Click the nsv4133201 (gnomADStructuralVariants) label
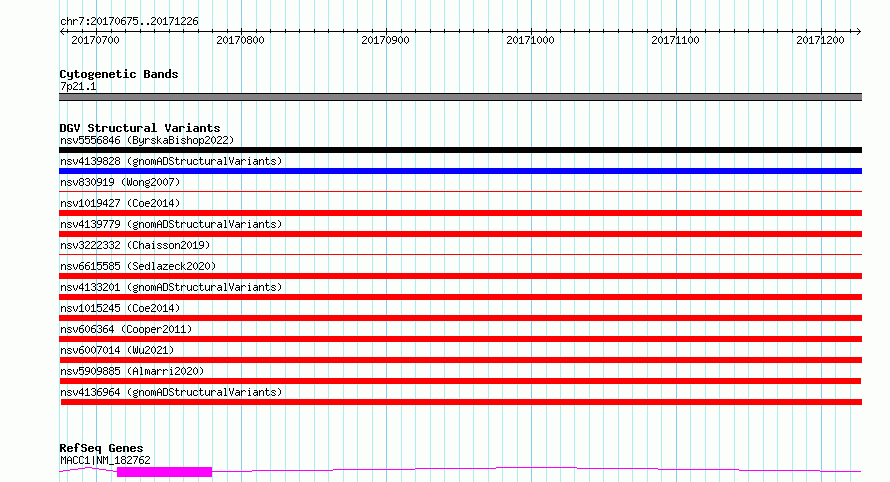The height and width of the screenshot is (482, 890). coord(171,287)
